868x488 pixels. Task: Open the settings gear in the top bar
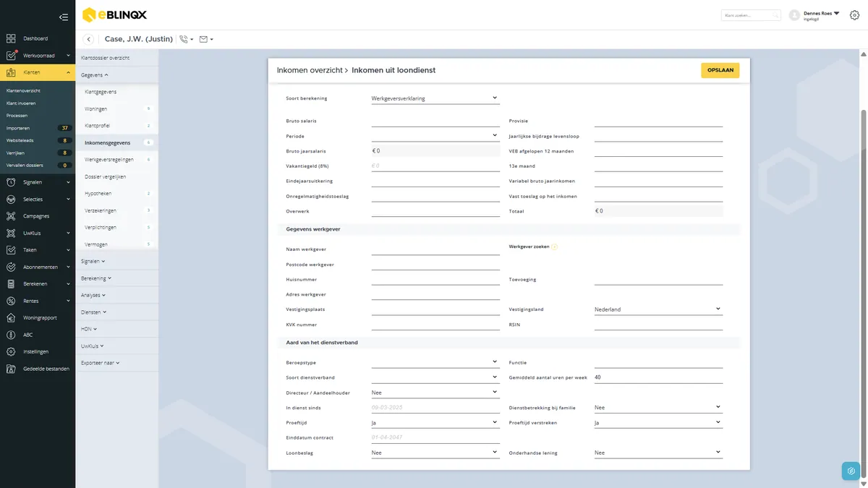[x=854, y=14]
